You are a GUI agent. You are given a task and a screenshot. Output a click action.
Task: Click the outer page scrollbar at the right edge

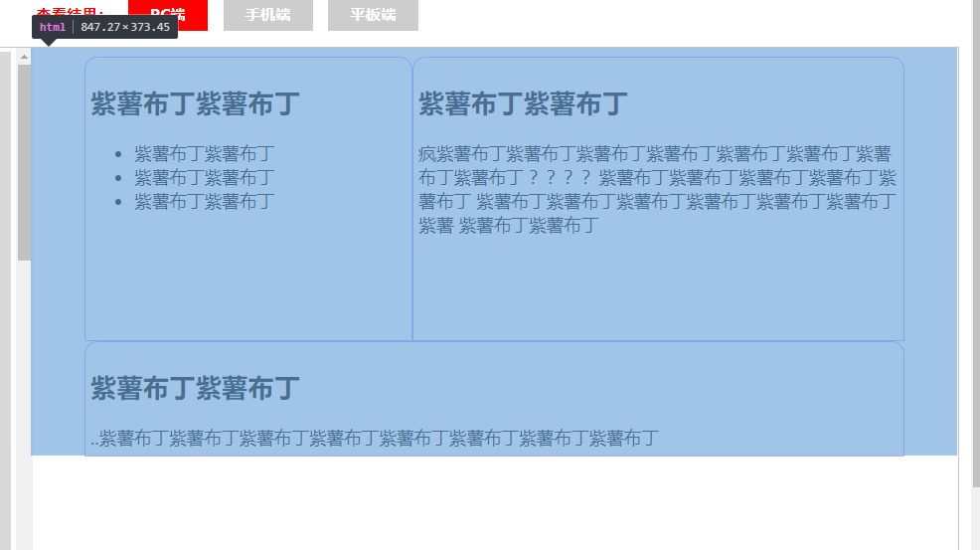point(976,244)
